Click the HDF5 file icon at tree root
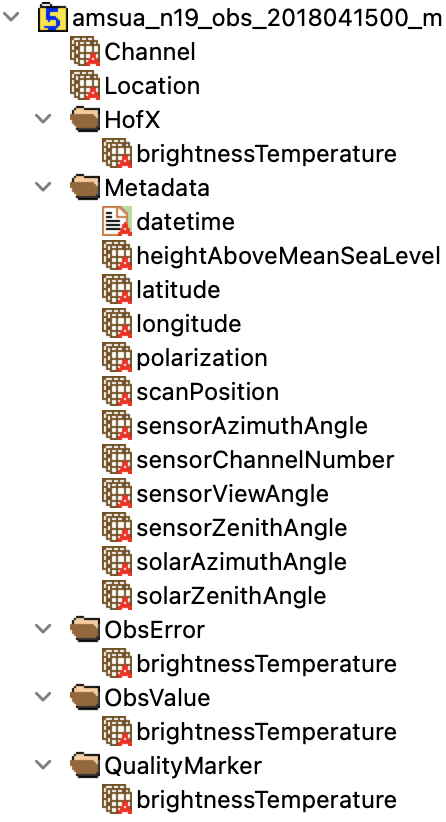 (x=52, y=17)
